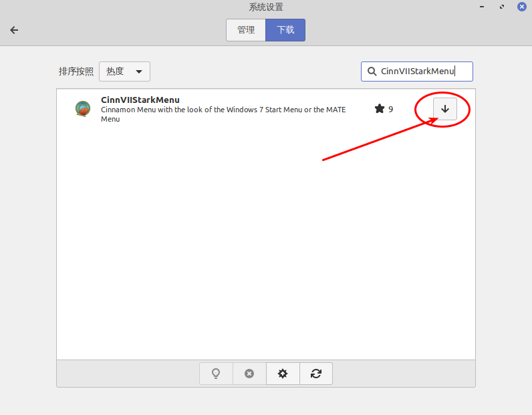Image resolution: width=532 pixels, height=415 pixels.
Task: Click the 排序按照 label
Action: pyautogui.click(x=76, y=72)
